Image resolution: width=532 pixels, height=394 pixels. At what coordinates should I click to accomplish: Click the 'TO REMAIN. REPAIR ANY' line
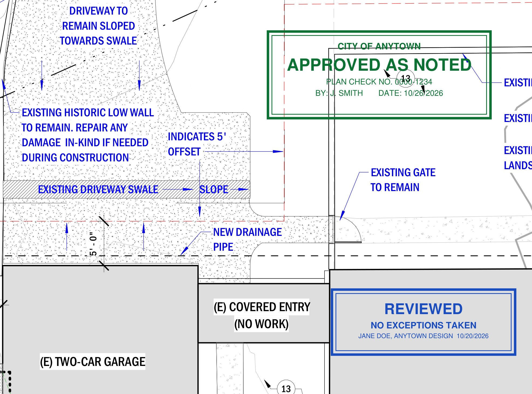[75, 128]
